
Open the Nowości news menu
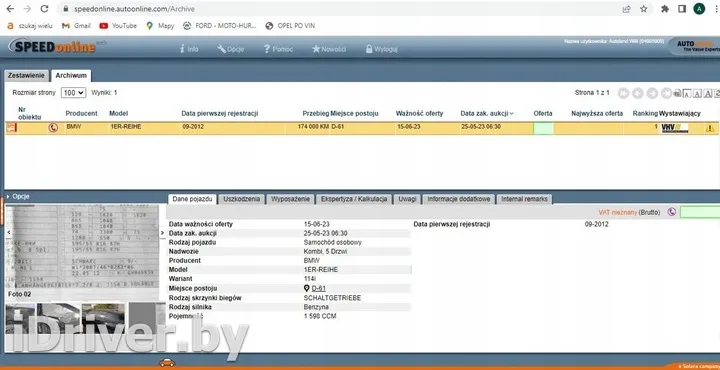click(329, 49)
